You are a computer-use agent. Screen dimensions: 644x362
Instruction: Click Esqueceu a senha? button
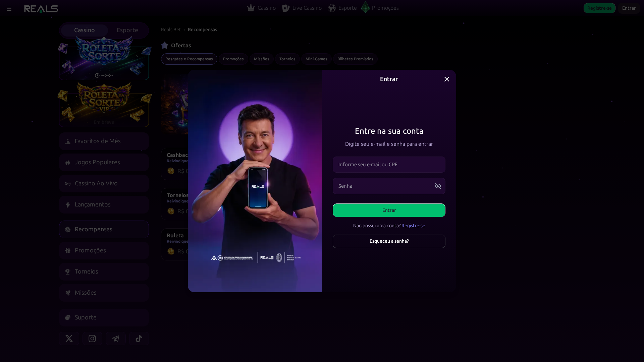389,241
